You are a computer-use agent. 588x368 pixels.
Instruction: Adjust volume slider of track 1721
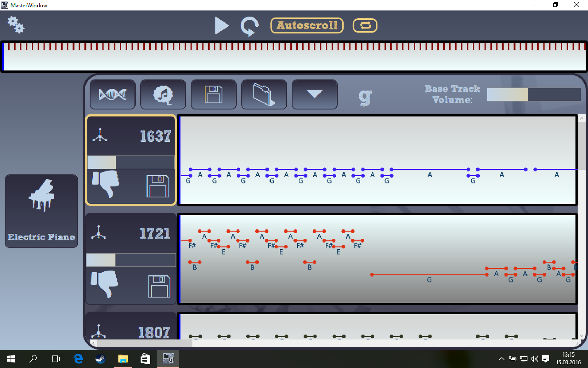click(x=131, y=260)
